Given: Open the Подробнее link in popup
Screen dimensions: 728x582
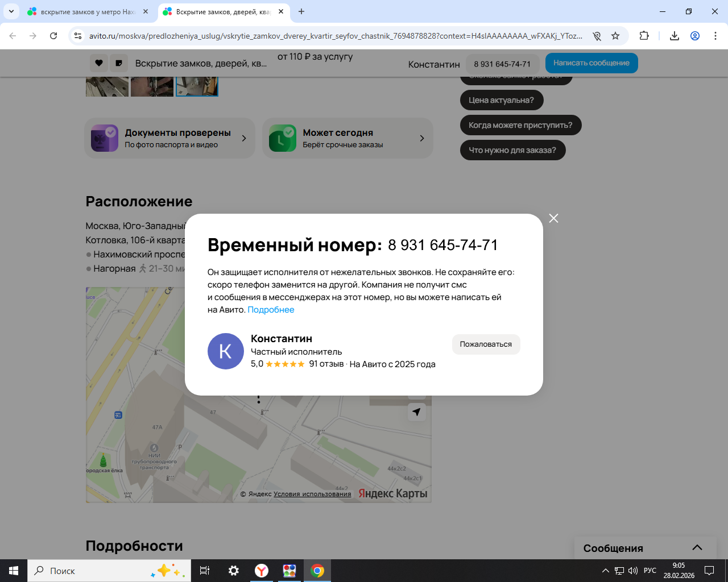Looking at the screenshot, I should click(x=271, y=310).
